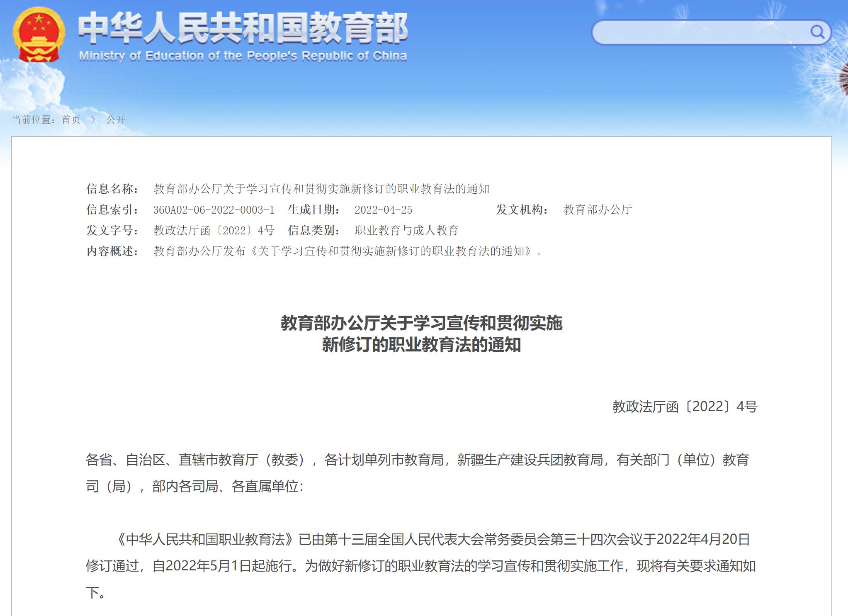Select the 信息类别 label
This screenshot has width=848, height=616.
coord(313,230)
